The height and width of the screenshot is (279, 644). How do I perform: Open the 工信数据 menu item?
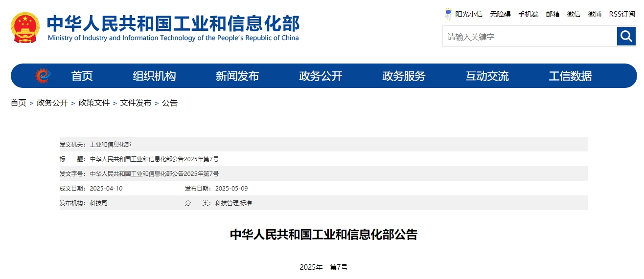570,76
